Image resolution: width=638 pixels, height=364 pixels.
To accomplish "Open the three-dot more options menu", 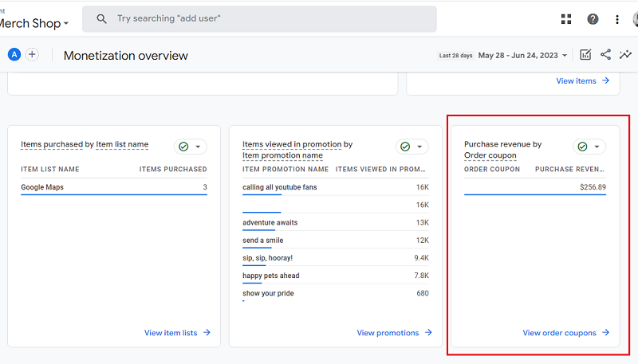I will [617, 19].
